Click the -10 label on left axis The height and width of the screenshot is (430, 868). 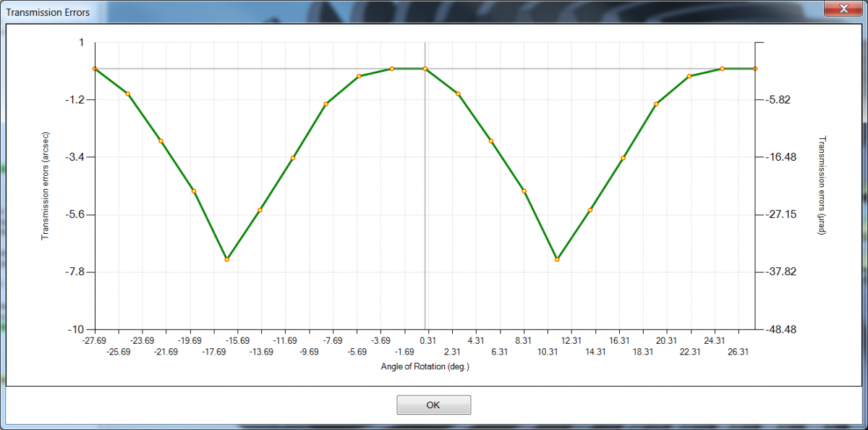[x=77, y=329]
